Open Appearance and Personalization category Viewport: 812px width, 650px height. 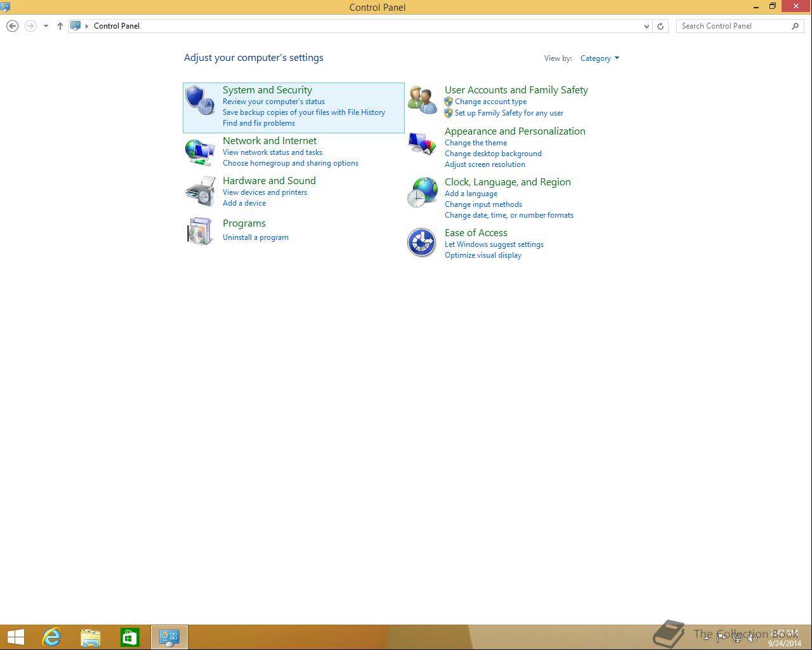(515, 131)
